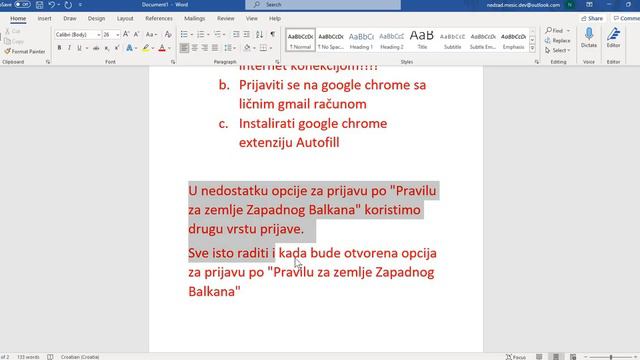Toggle italic formatting
Viewport: 640px width, 360px height.
pos(69,48)
